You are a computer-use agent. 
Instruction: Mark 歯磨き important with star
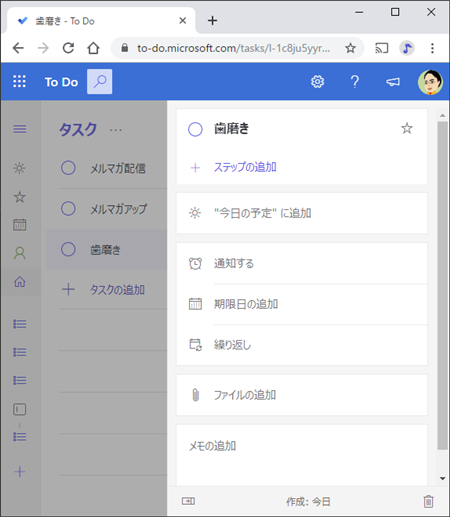(407, 128)
